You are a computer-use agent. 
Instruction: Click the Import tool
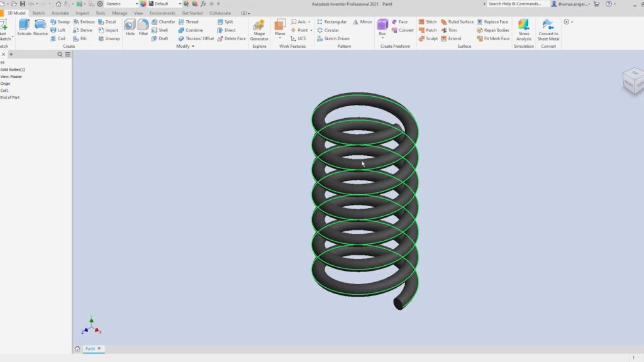pos(108,30)
